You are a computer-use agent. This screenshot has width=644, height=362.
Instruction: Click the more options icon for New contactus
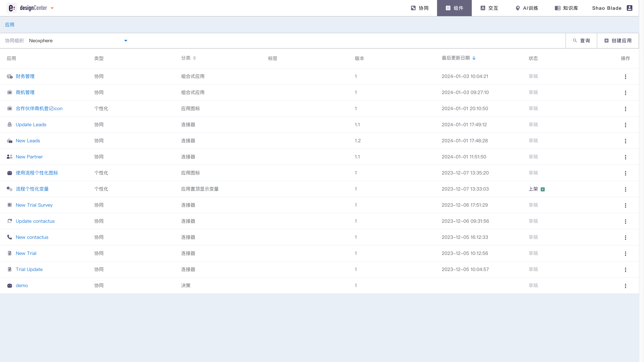point(625,237)
